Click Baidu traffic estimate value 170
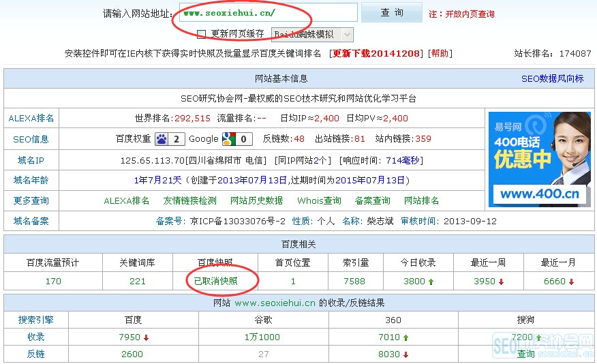Image resolution: width=597 pixels, height=364 pixels. tap(53, 282)
